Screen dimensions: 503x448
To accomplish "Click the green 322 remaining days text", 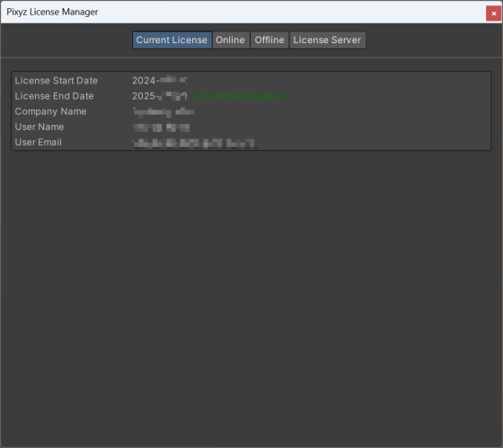I will pos(240,96).
